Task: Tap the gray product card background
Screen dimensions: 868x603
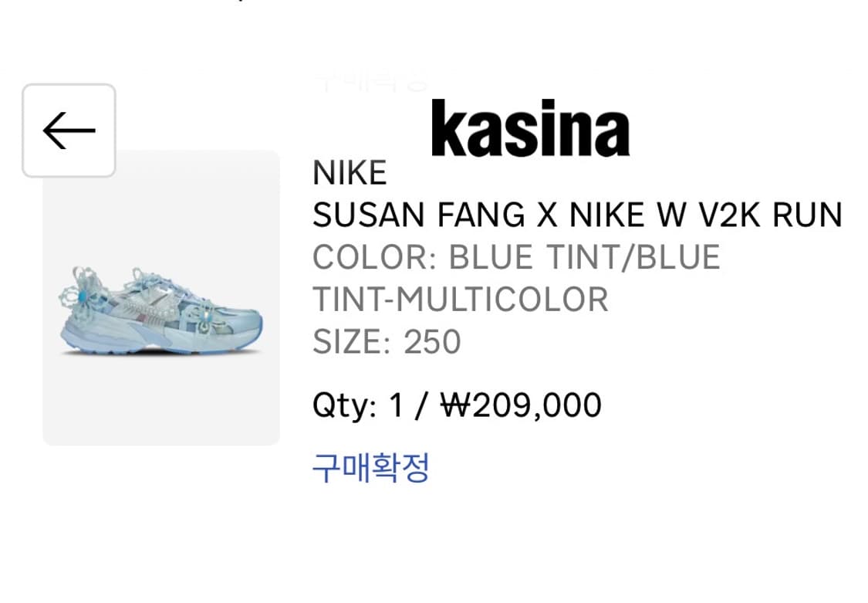Action: [161, 297]
